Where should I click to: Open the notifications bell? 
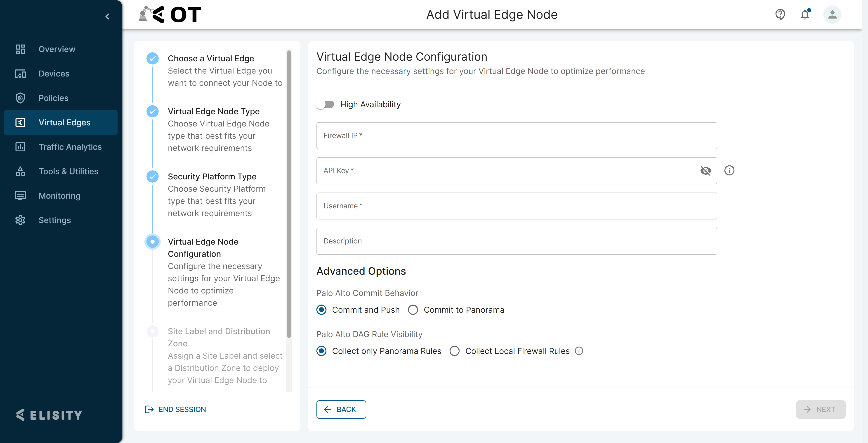[805, 14]
